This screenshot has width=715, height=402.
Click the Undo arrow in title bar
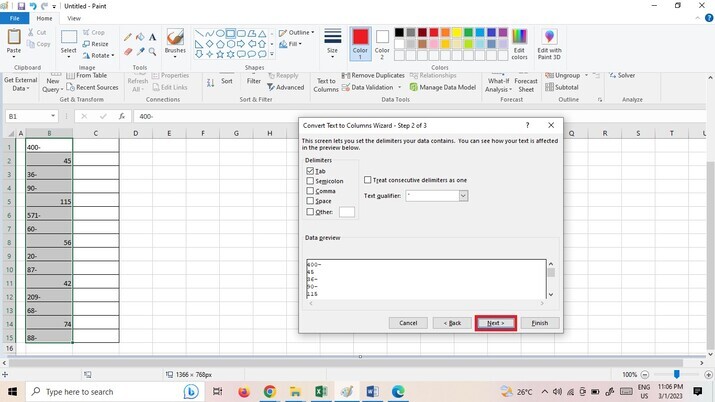point(33,6)
